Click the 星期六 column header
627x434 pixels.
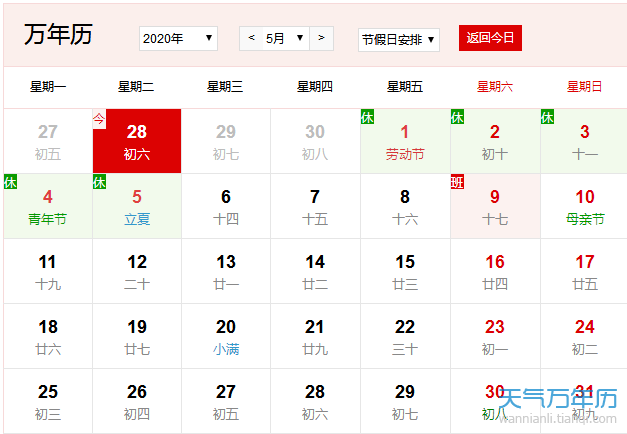coord(495,86)
